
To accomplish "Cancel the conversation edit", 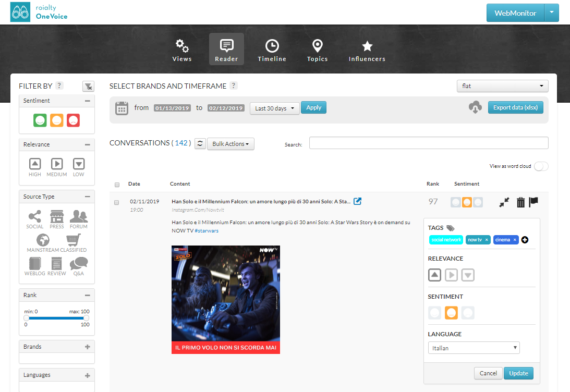I will [x=488, y=373].
